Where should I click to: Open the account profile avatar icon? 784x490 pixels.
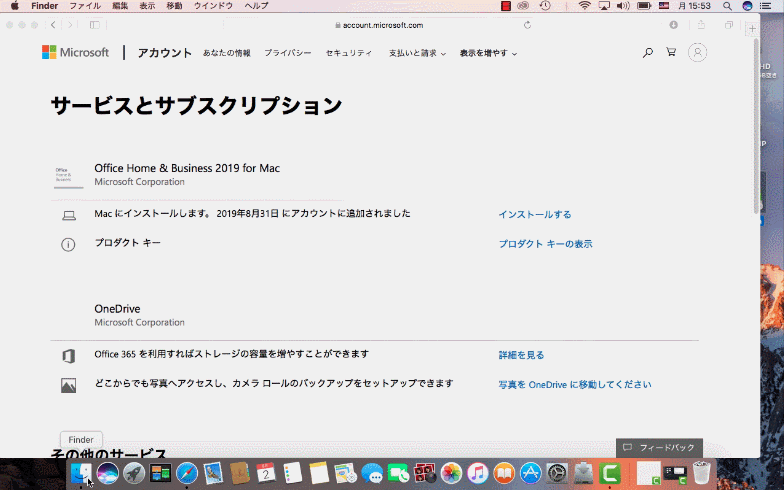[697, 52]
